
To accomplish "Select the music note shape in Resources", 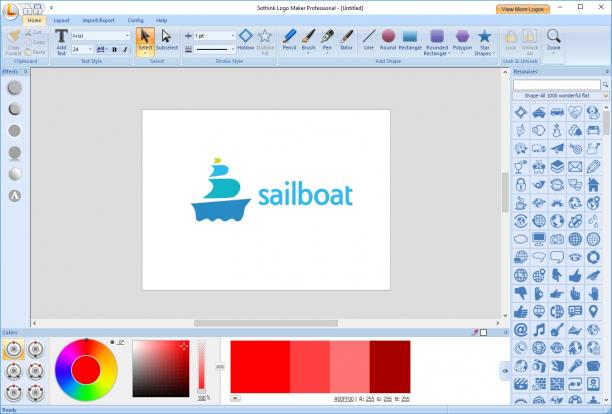I will point(539,330).
